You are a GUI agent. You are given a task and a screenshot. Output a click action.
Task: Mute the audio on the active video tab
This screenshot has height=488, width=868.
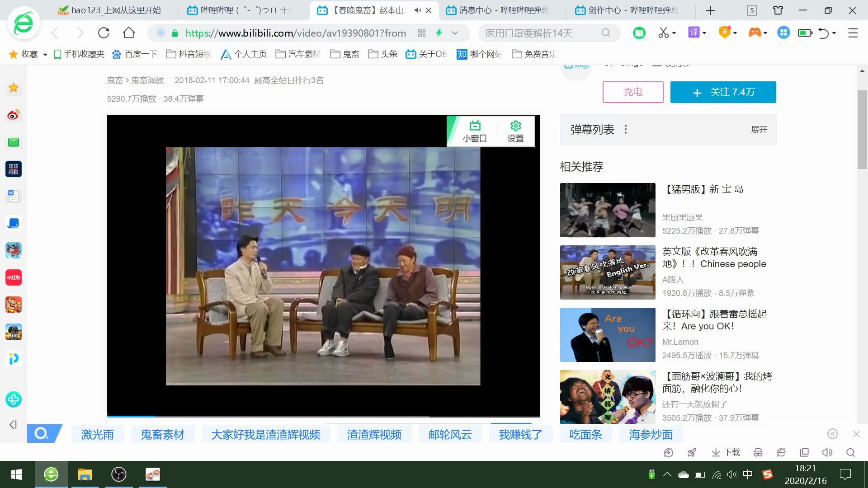point(418,10)
